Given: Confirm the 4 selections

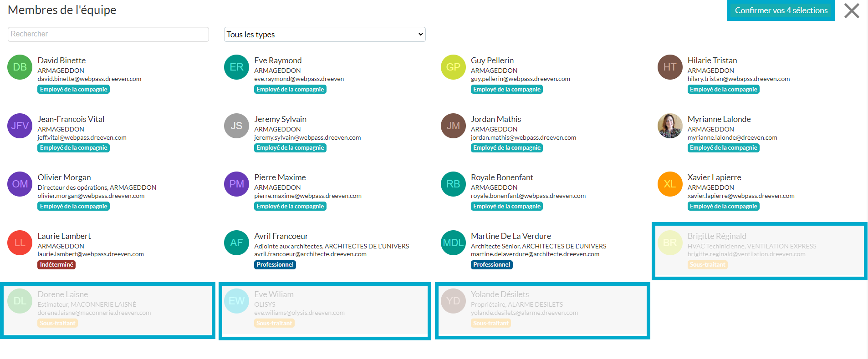Looking at the screenshot, I should [781, 10].
